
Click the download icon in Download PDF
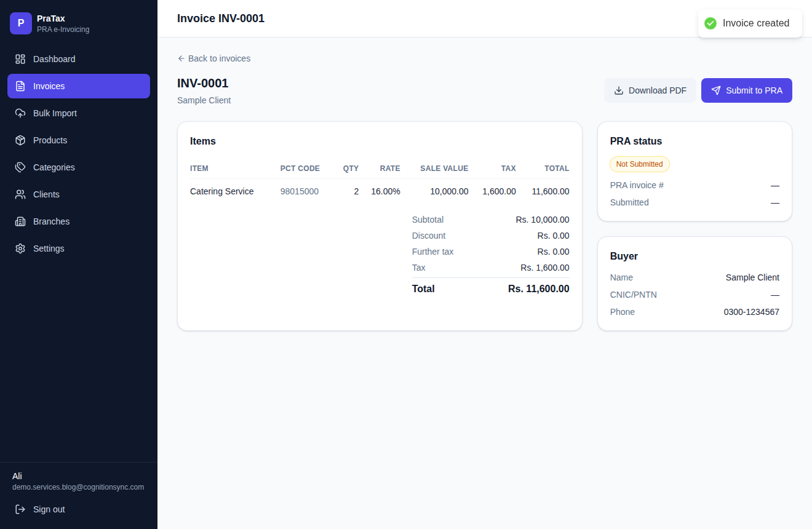point(619,90)
